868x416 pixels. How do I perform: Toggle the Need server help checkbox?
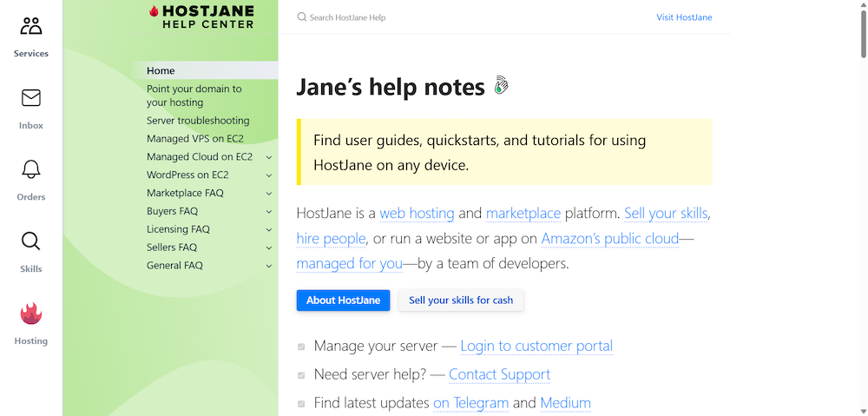click(x=301, y=375)
